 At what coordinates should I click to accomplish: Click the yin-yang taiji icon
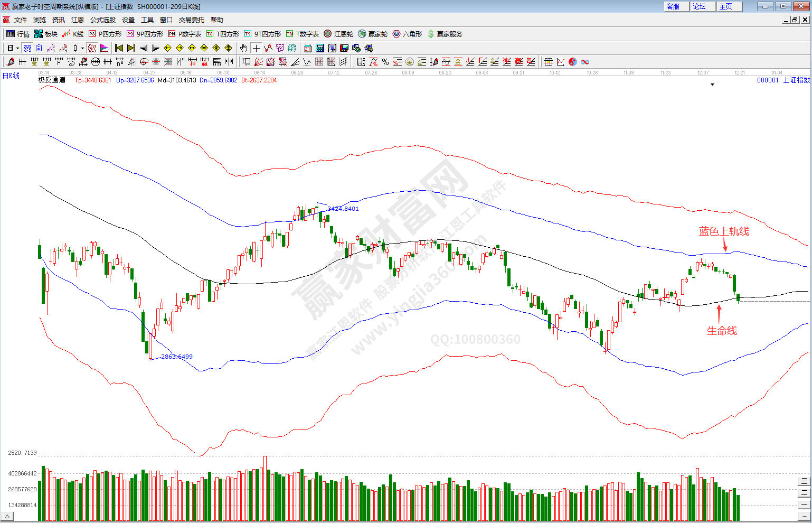(573, 62)
